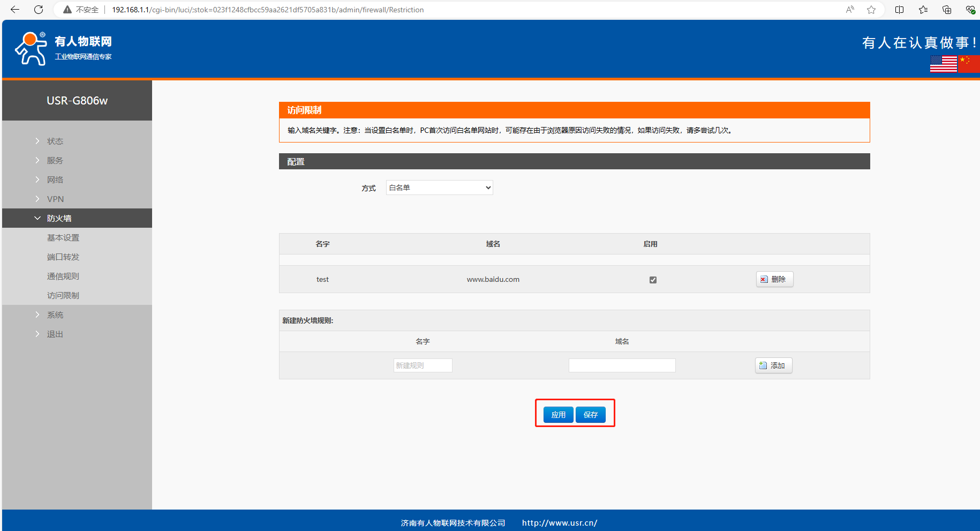Click the 应用 apply button
The image size is (980, 531).
pos(558,415)
